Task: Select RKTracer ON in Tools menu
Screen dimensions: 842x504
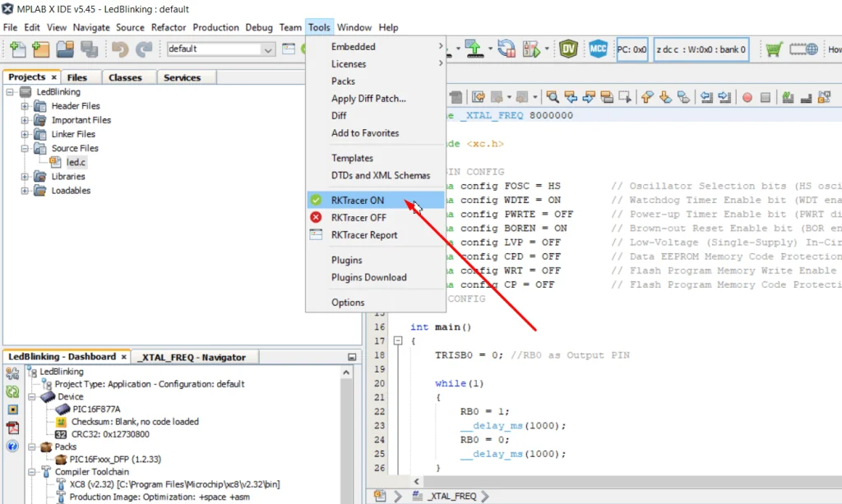Action: click(376, 201)
